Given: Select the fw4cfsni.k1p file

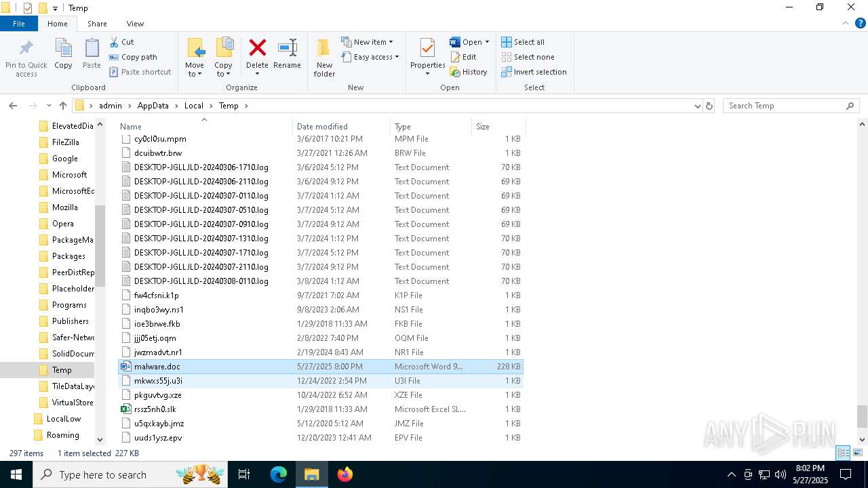Looking at the screenshot, I should 320,296.
